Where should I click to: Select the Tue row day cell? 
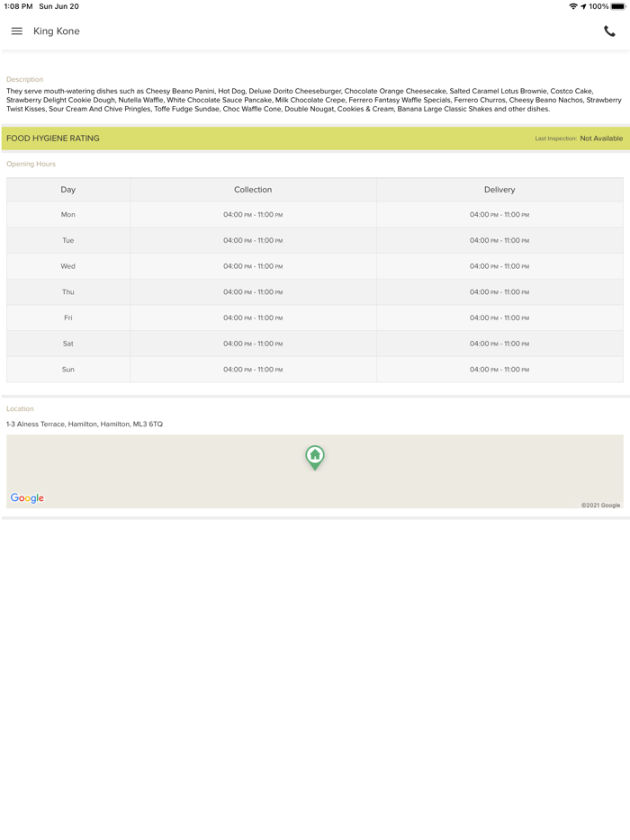(68, 240)
